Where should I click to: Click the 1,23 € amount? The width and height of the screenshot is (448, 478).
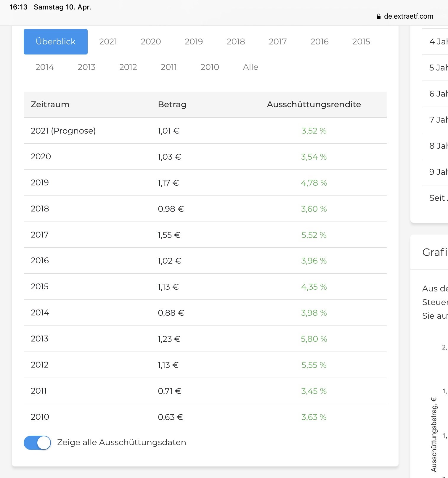tap(169, 339)
